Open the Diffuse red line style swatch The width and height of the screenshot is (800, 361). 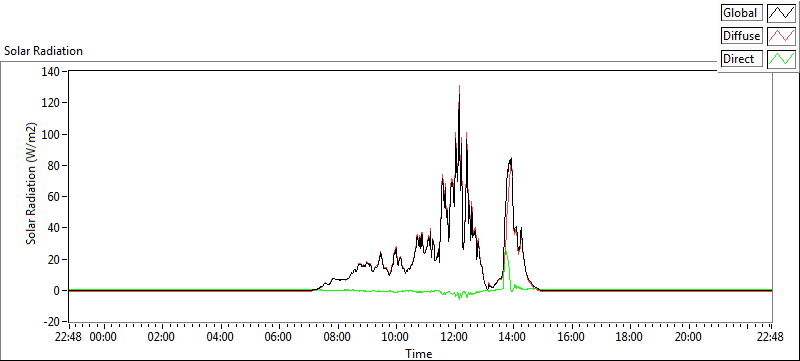[x=782, y=36]
